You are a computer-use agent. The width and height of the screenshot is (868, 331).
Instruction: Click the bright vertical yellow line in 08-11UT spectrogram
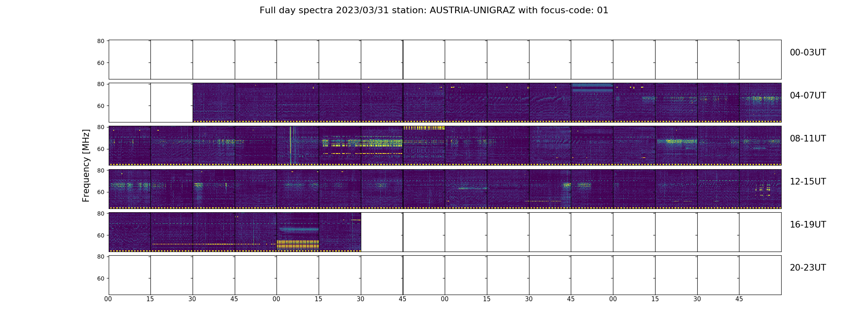291,145
